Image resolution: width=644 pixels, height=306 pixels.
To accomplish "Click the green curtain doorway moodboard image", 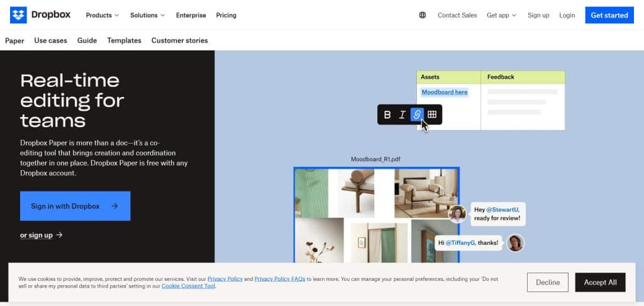I will (x=379, y=242).
